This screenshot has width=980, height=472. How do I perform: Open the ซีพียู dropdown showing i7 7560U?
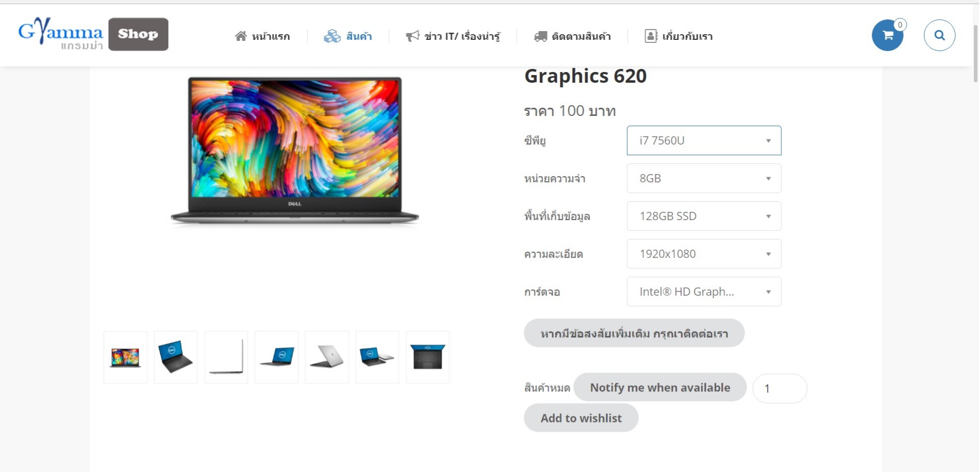[704, 140]
